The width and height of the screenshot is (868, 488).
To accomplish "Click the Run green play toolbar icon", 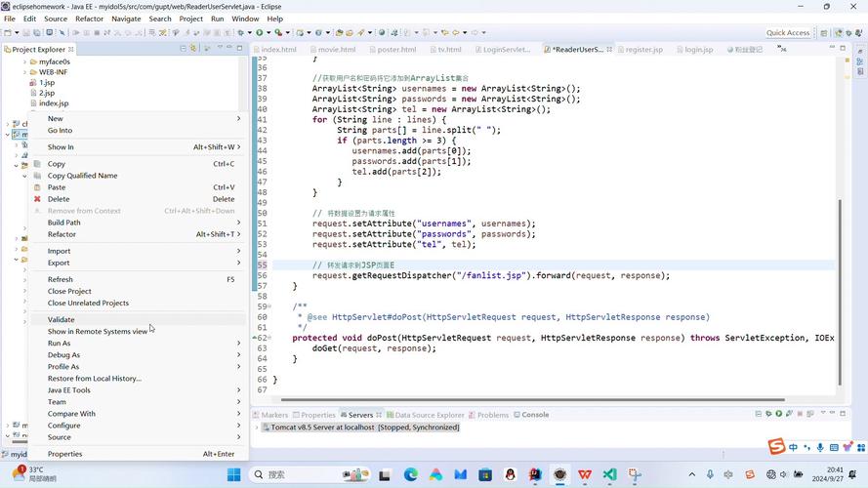I will (x=259, y=32).
